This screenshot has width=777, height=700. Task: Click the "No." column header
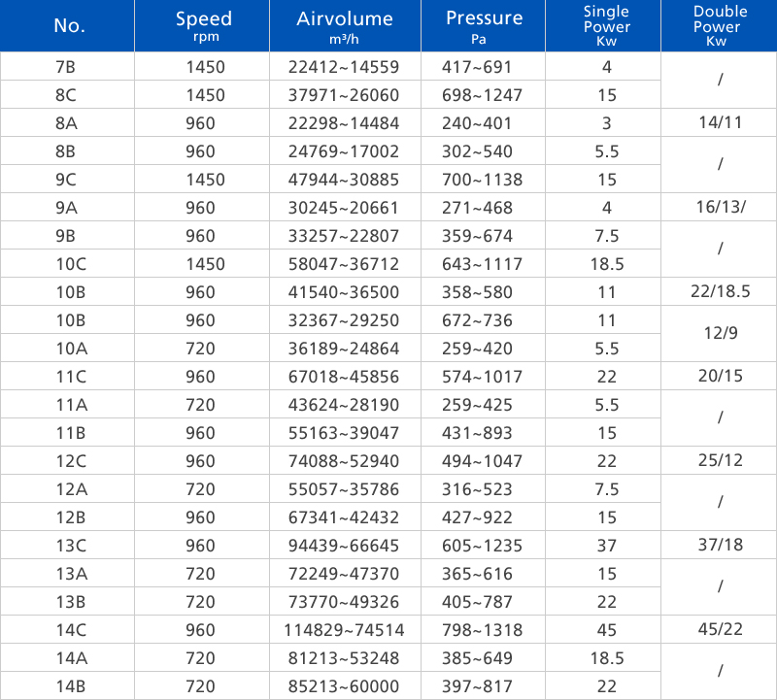[69, 26]
